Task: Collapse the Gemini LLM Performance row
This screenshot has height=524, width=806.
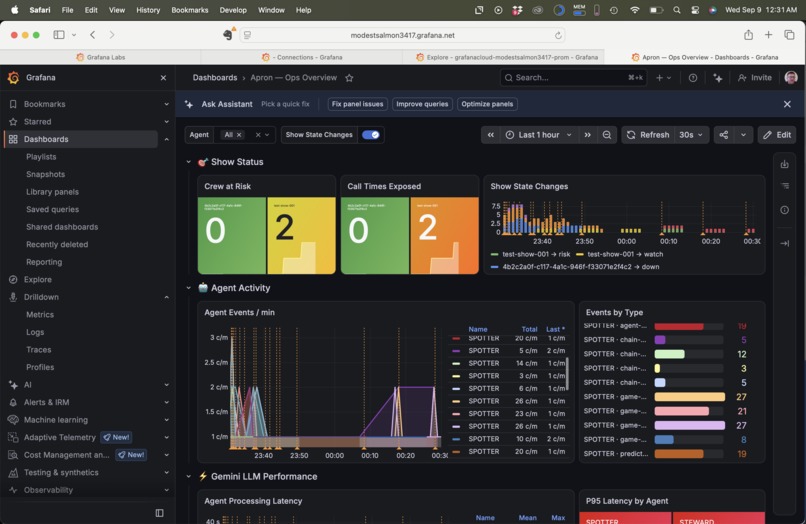Action: [x=189, y=477]
